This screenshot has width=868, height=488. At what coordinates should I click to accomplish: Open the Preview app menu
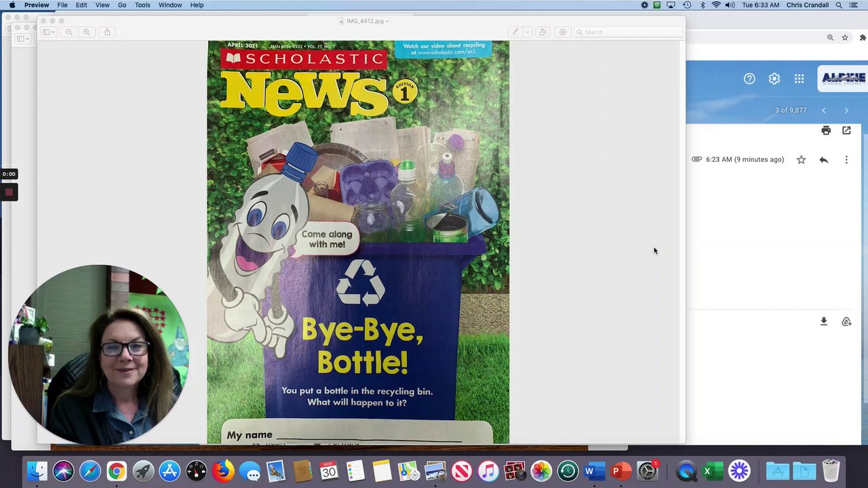coord(37,5)
